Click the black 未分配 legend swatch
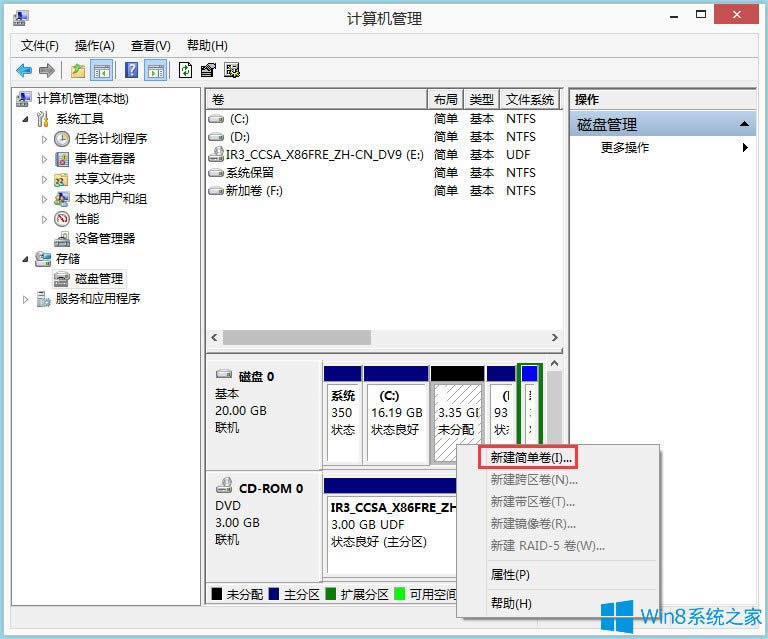The image size is (768, 639). point(216,594)
